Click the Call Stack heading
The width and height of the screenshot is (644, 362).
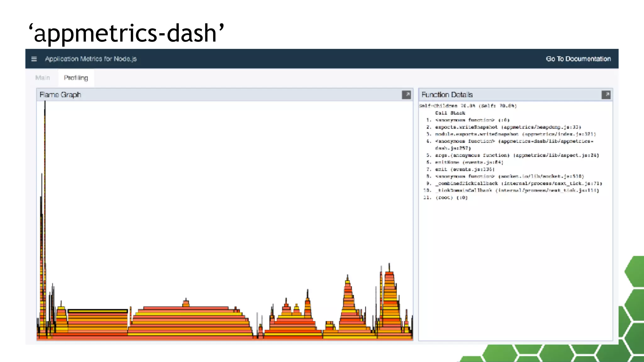pyautogui.click(x=450, y=113)
